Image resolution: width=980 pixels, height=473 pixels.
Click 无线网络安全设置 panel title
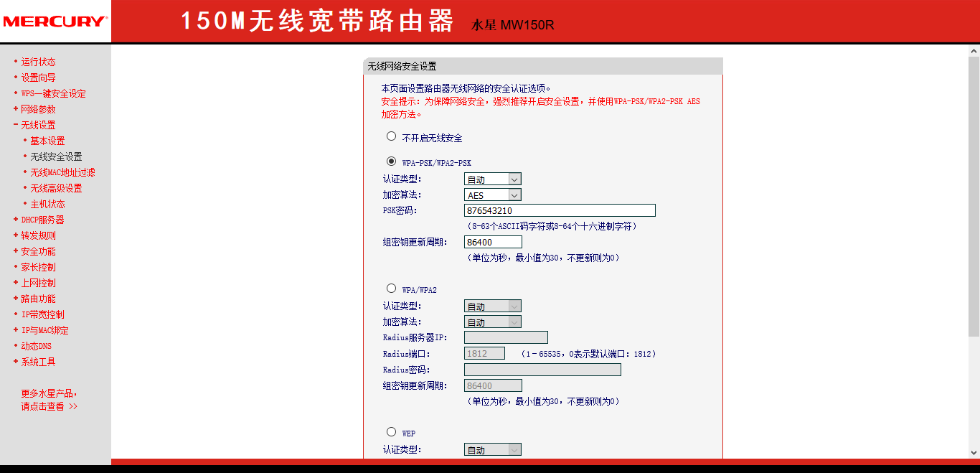[x=402, y=66]
